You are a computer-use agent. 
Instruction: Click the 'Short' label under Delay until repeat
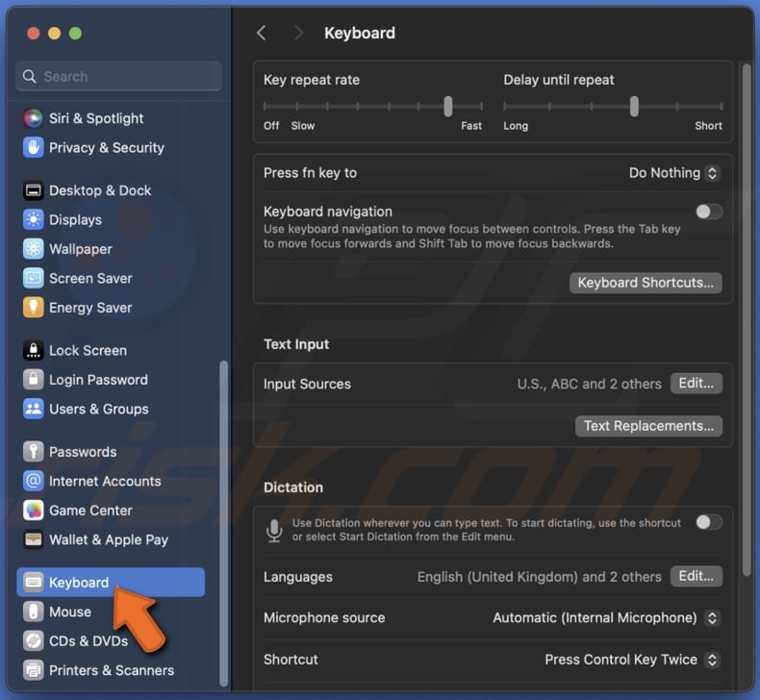tap(708, 126)
